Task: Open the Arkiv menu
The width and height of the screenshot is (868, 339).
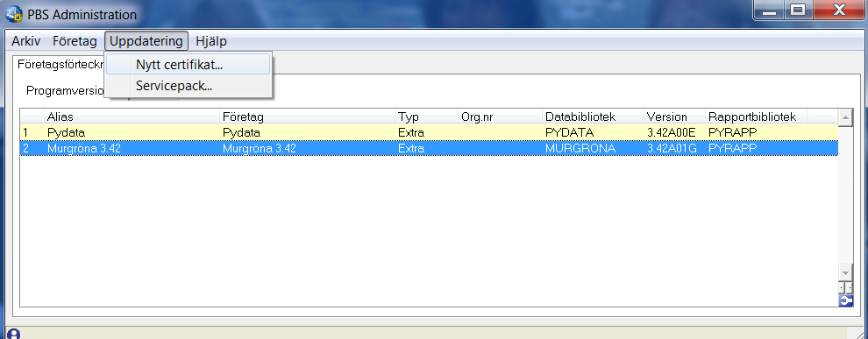Action: tap(26, 41)
